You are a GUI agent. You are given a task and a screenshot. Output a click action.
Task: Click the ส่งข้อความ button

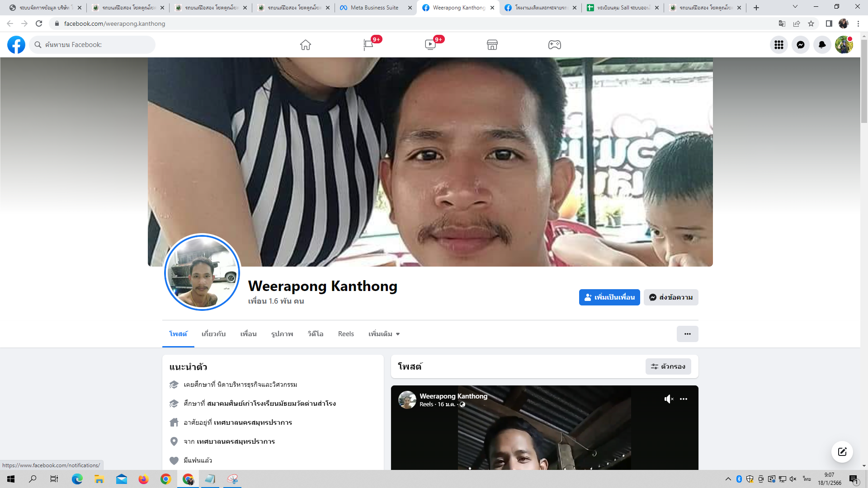pos(671,297)
